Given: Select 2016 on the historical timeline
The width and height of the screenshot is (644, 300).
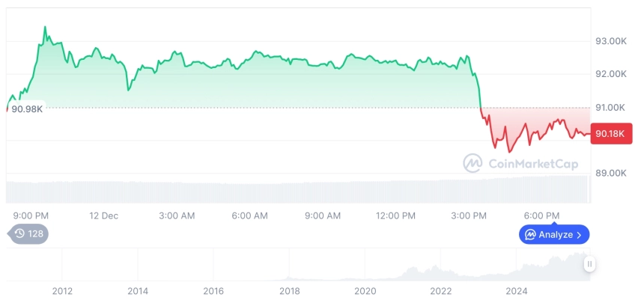Looking at the screenshot, I should [x=213, y=291].
